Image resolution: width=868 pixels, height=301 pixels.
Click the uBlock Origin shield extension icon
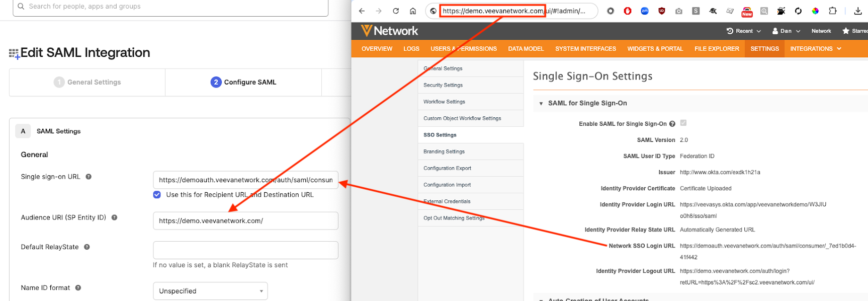(x=662, y=11)
